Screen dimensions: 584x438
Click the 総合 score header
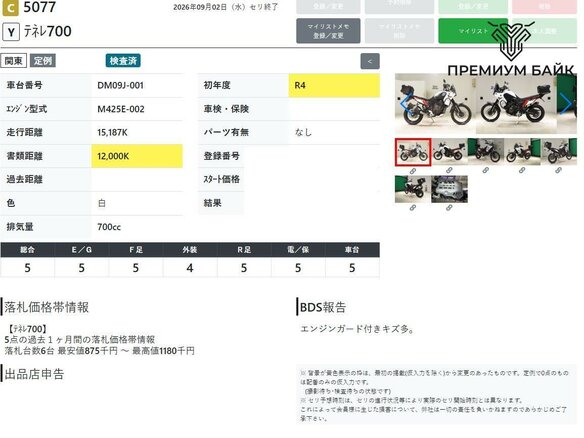28,250
